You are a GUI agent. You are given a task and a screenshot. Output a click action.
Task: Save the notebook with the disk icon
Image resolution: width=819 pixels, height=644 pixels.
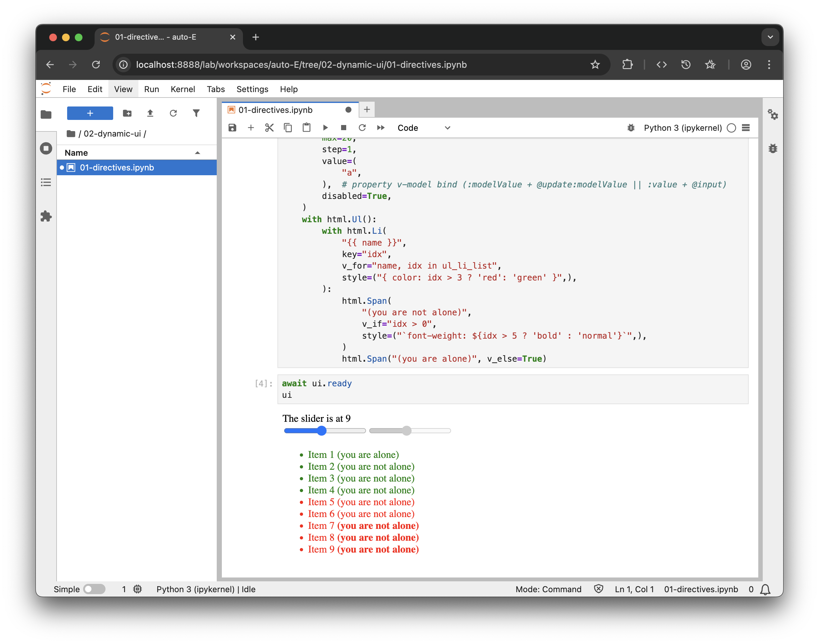232,128
